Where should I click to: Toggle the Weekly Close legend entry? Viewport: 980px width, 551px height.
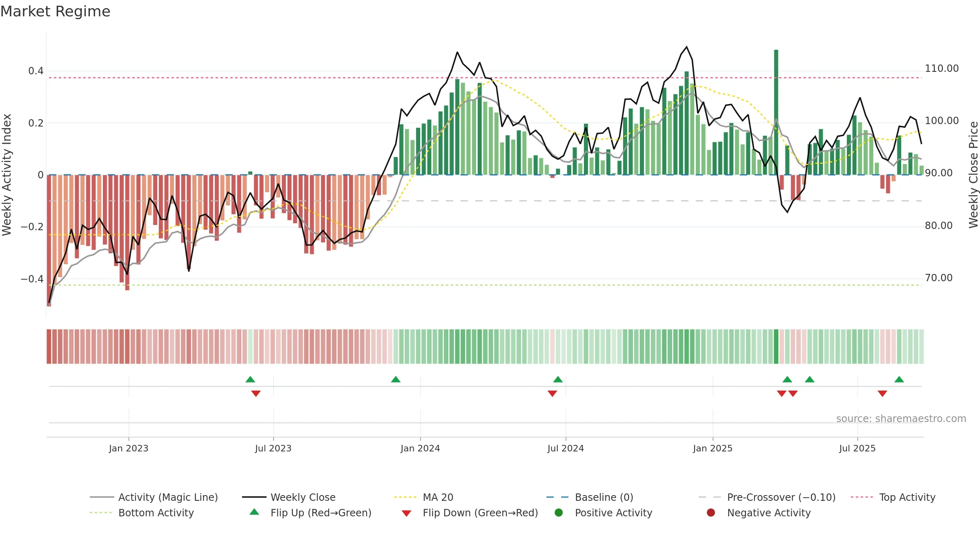point(289,497)
